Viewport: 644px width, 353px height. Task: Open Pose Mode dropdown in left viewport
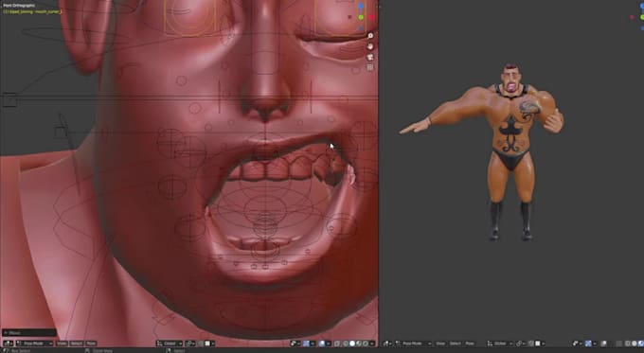pos(34,344)
